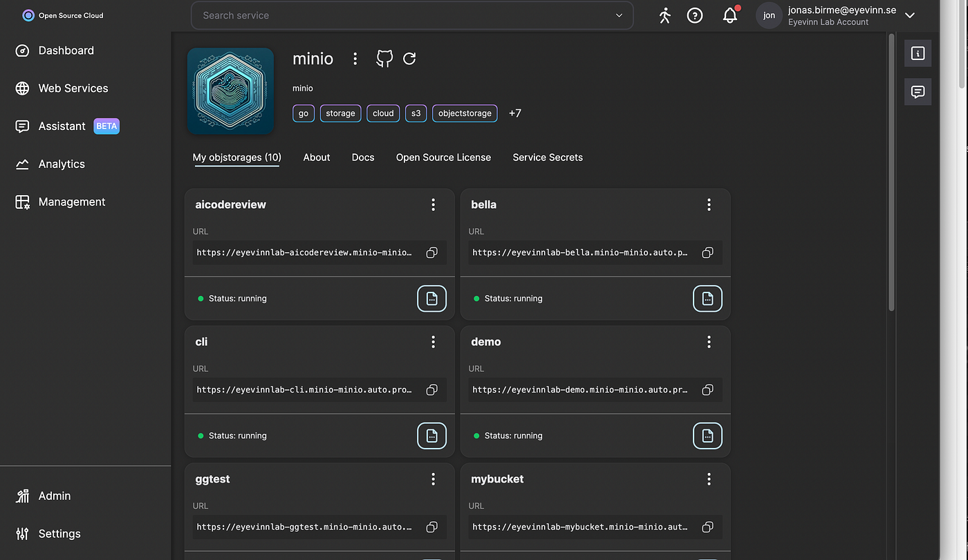Open minio GitHub repository icon
This screenshot has height=560, width=968.
pyautogui.click(x=384, y=59)
